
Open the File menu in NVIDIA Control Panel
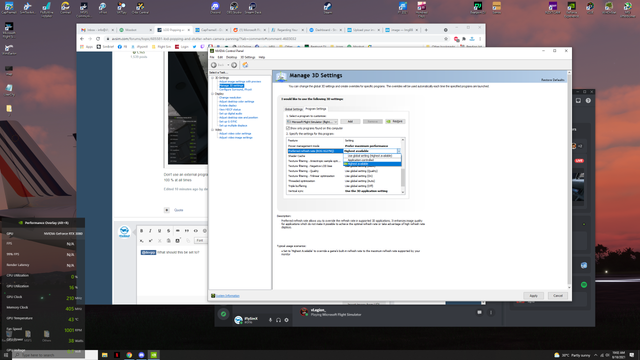pos(212,57)
